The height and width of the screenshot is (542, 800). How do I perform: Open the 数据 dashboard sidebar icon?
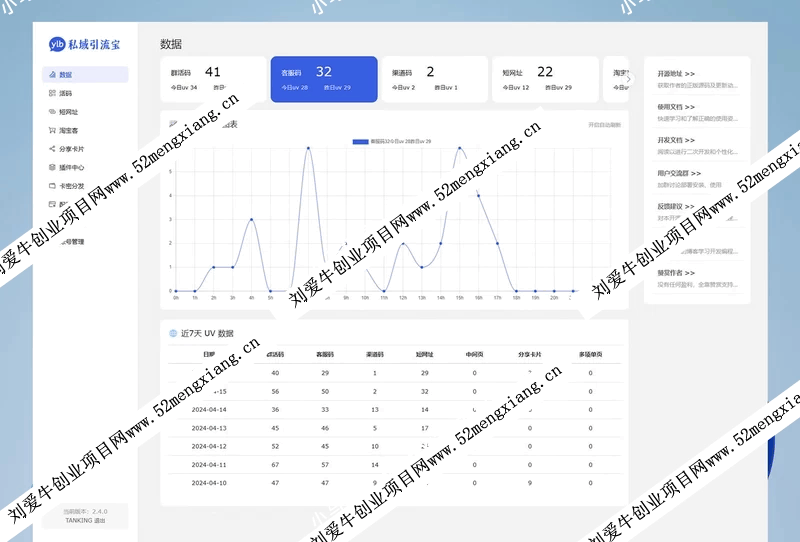point(52,75)
